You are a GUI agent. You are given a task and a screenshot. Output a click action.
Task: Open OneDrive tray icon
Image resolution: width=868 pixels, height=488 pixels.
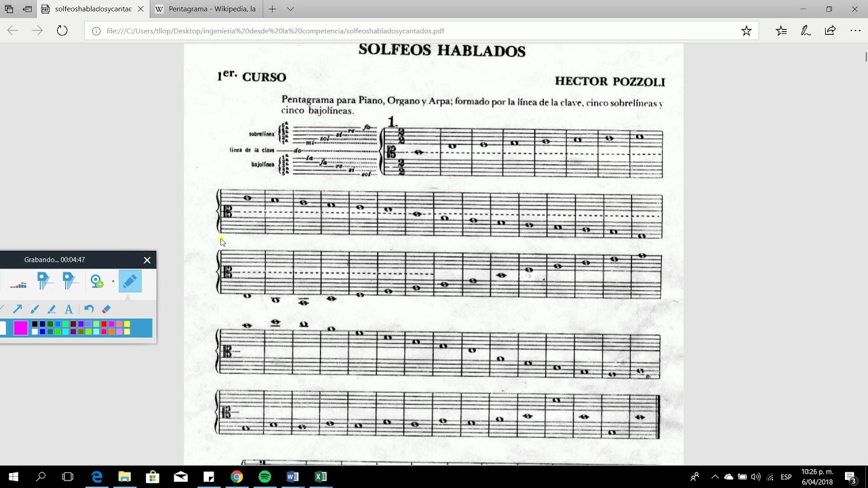728,476
